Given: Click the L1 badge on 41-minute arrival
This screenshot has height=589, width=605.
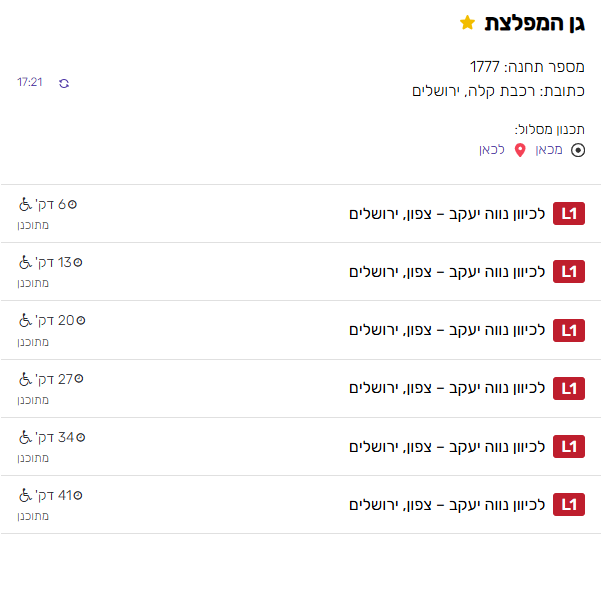Looking at the screenshot, I should click(x=569, y=505).
